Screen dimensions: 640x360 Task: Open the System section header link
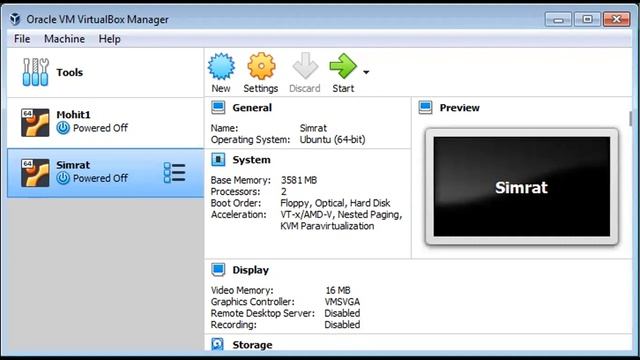pos(251,160)
